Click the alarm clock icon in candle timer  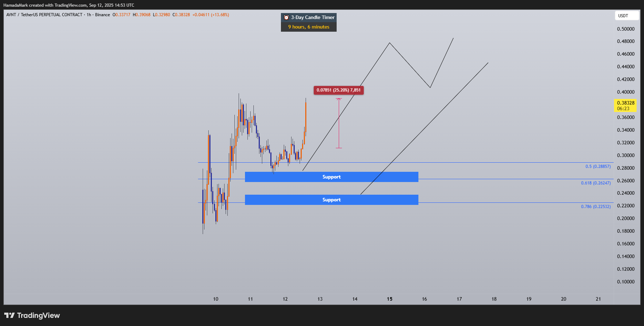(x=286, y=18)
